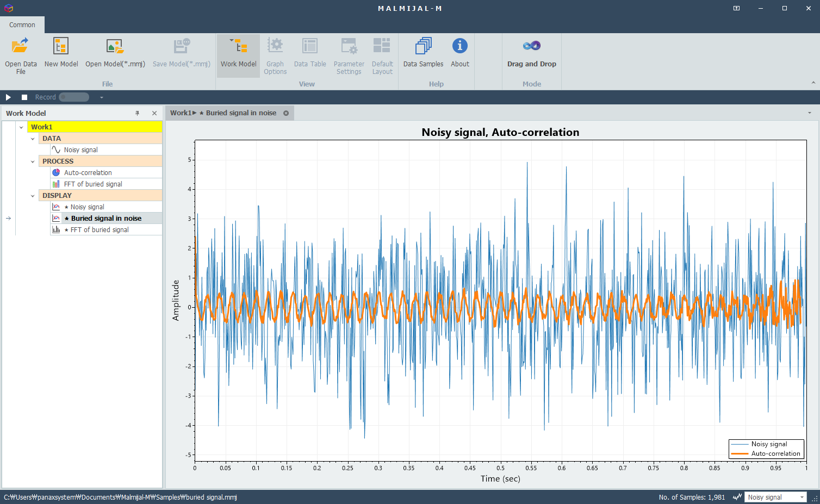Stop playback with the stop button
The height and width of the screenshot is (504, 820).
click(24, 97)
